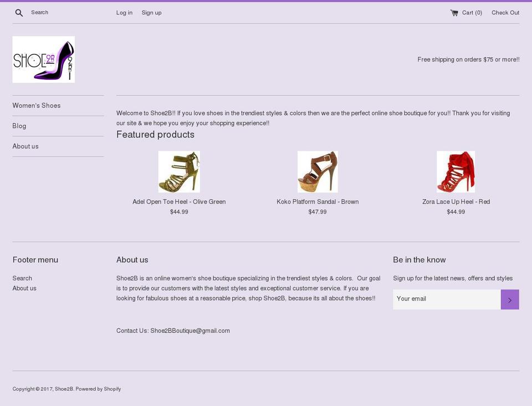532x406 pixels.
Task: Click the Shoe2B stiletto logo
Action: tap(43, 59)
